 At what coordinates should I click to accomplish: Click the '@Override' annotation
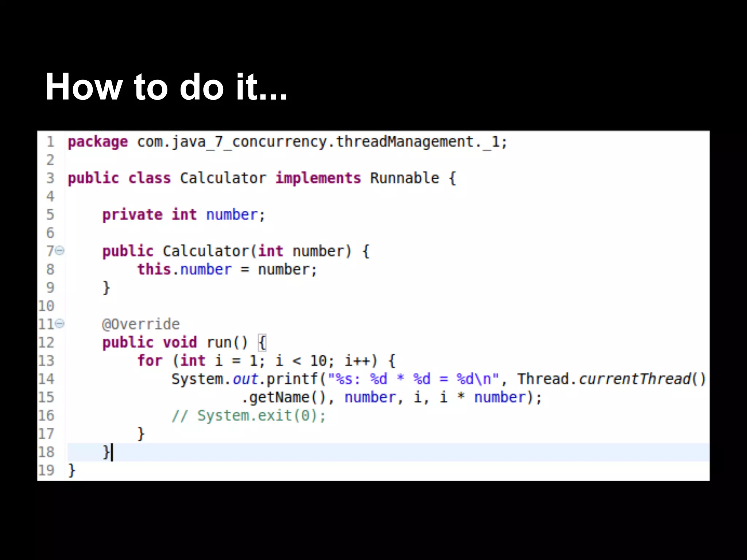pyautogui.click(x=141, y=324)
